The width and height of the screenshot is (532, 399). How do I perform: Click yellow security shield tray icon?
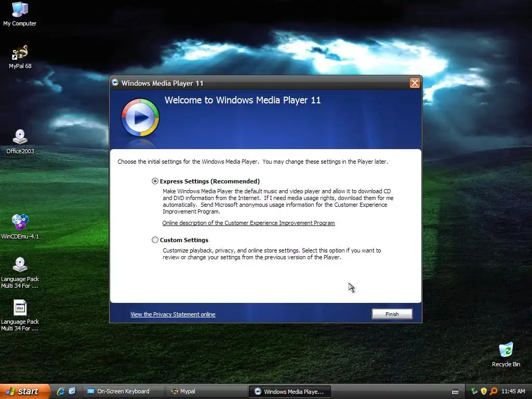pyautogui.click(x=484, y=391)
